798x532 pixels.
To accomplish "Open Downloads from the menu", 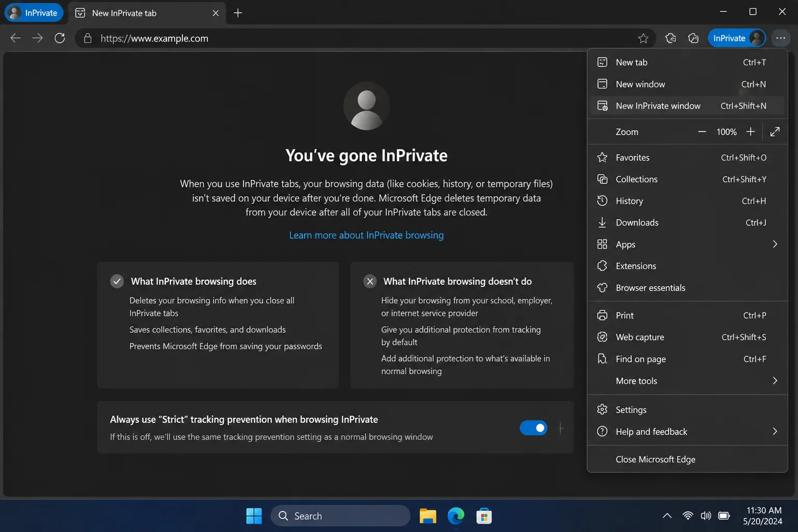I will (x=687, y=223).
